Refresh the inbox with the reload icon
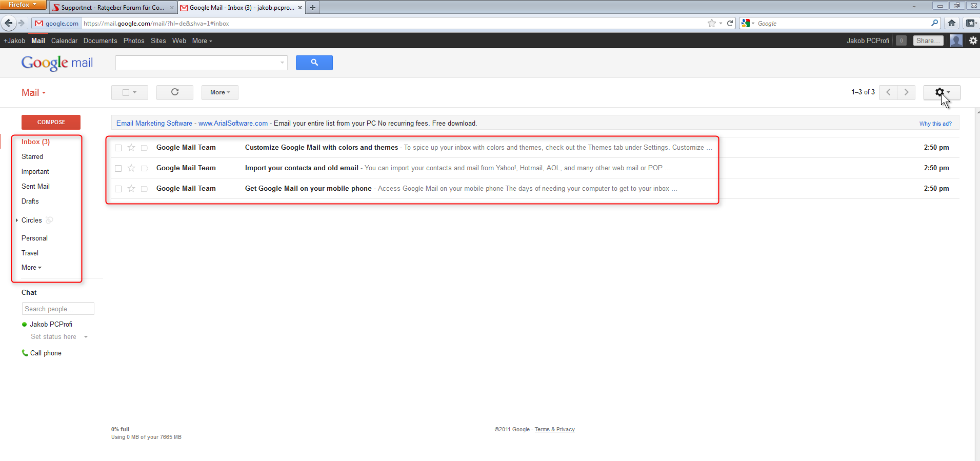 click(x=175, y=92)
